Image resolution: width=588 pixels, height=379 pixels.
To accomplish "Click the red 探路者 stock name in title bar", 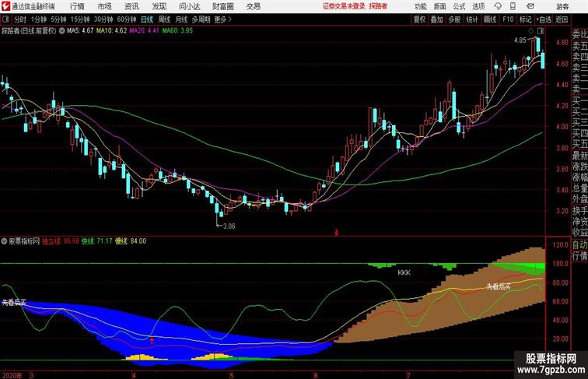I will click(x=378, y=6).
